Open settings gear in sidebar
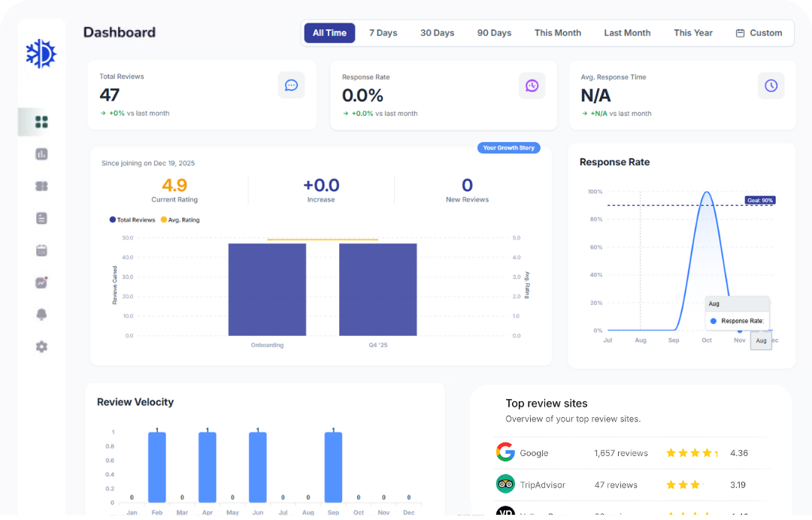The height and width of the screenshot is (520, 812). coord(41,346)
